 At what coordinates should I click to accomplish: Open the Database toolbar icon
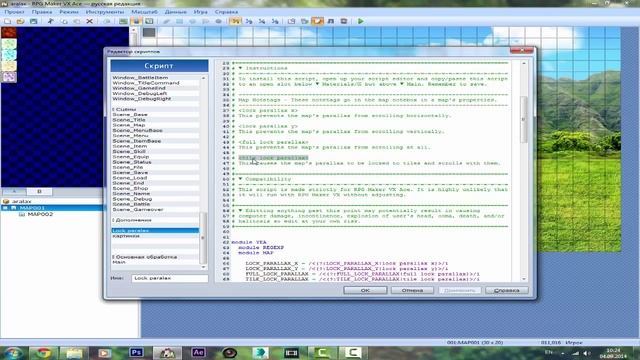291,21
